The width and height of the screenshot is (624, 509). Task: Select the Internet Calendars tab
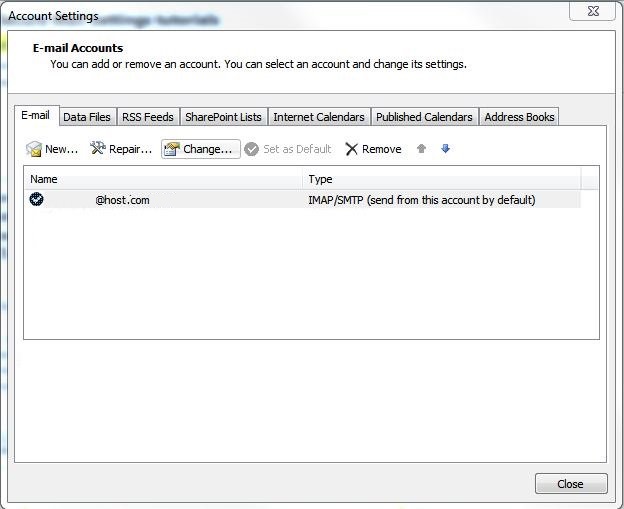pyautogui.click(x=319, y=117)
